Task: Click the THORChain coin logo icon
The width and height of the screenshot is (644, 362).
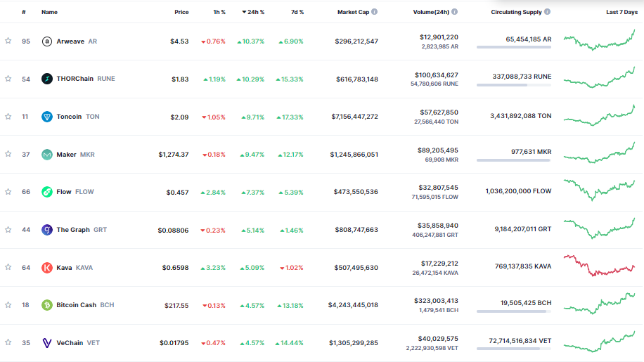Action: tap(47, 79)
